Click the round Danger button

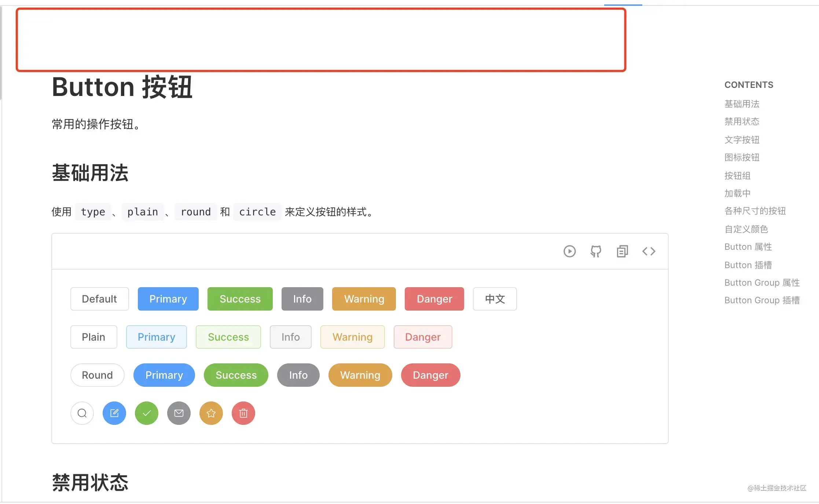430,375
